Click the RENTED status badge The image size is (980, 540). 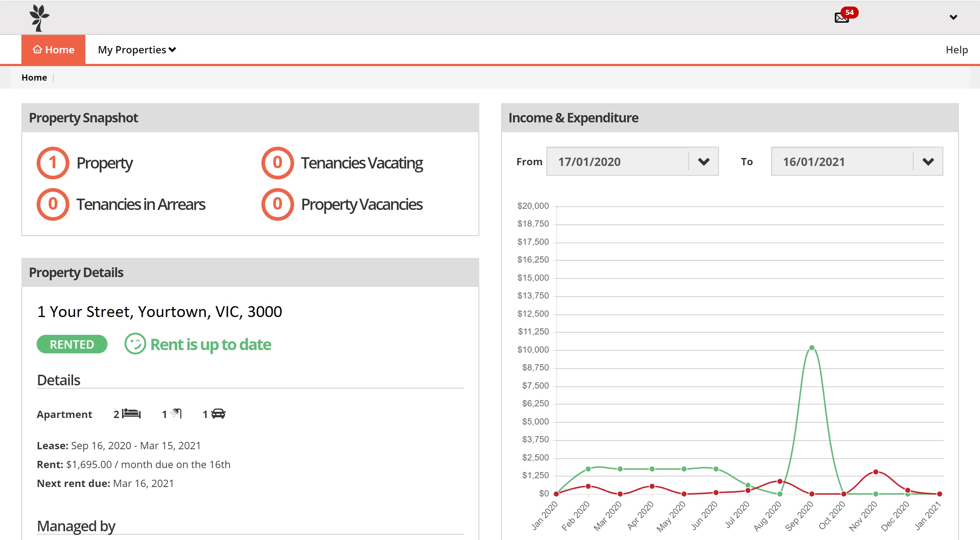click(x=72, y=344)
